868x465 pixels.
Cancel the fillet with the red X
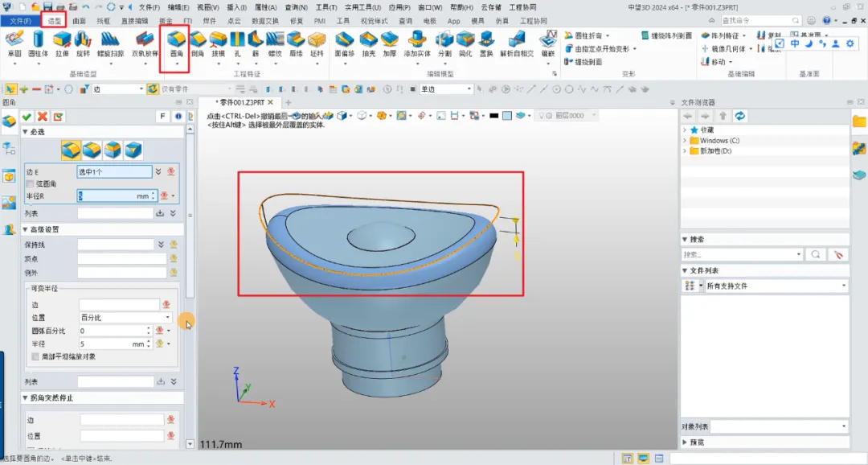43,117
